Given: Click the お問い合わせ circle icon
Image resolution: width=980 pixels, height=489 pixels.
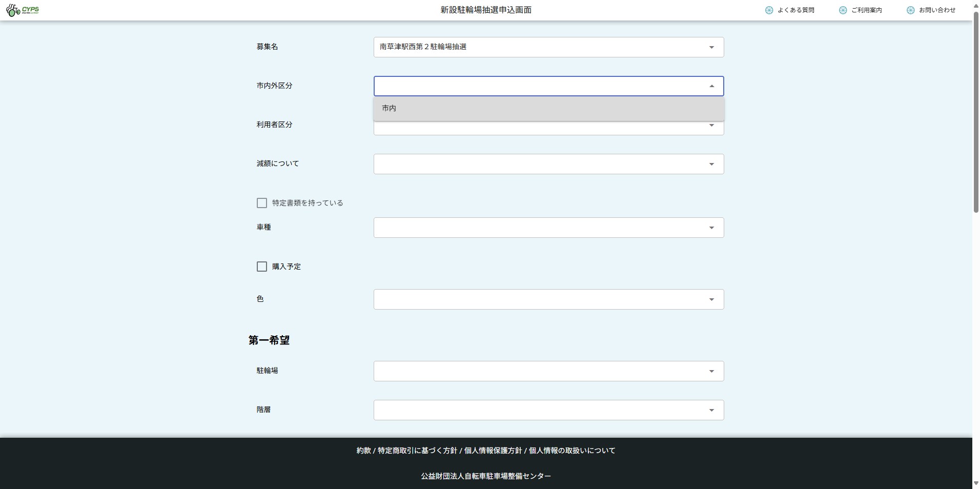Looking at the screenshot, I should pos(910,10).
